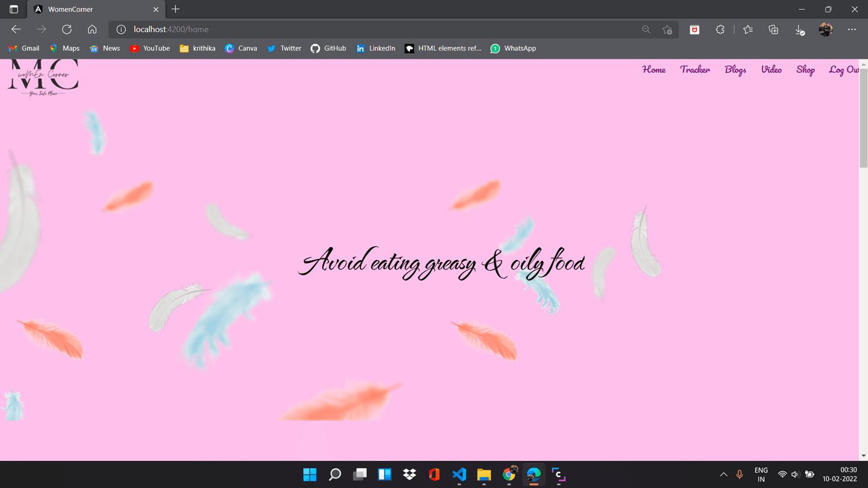868x488 pixels.
Task: Go back using the browser back arrow
Action: click(16, 30)
